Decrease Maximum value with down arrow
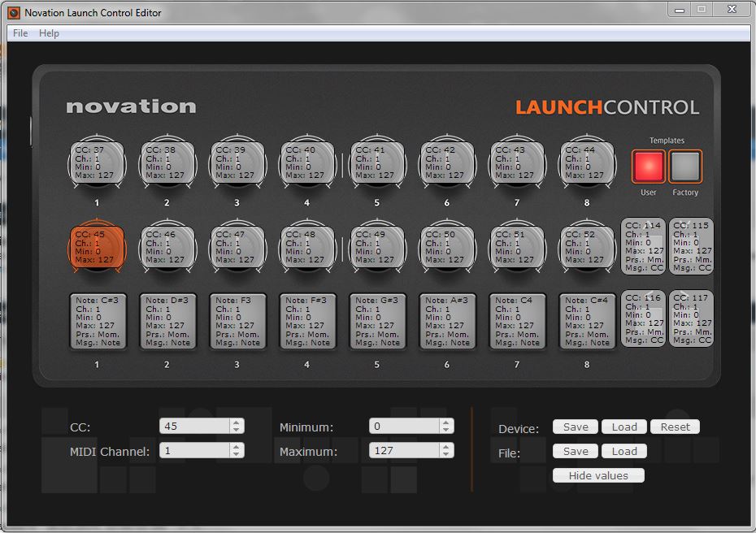The width and height of the screenshot is (756, 533). pyautogui.click(x=446, y=454)
